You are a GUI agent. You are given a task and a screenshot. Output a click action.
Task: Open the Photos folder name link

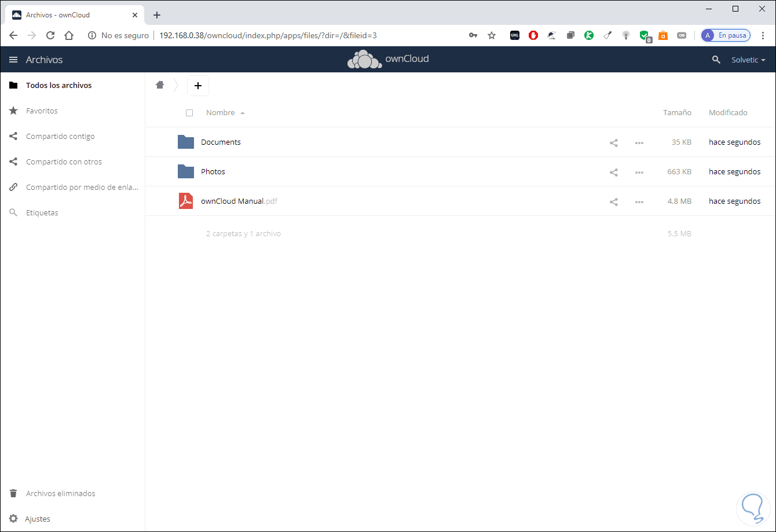pos(213,171)
